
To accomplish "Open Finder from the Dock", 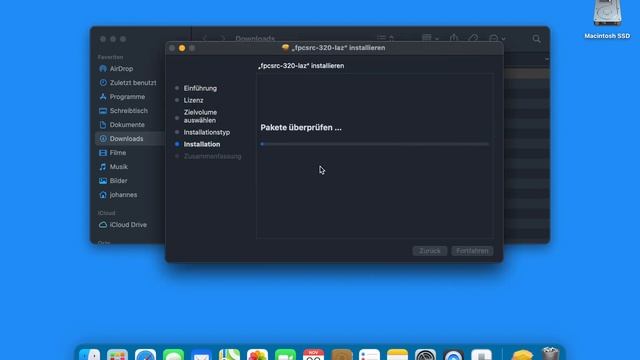I will (x=89, y=354).
